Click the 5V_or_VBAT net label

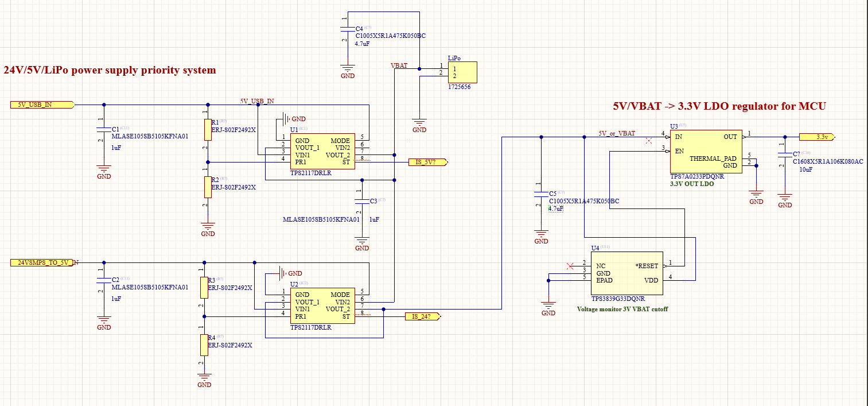pyautogui.click(x=617, y=133)
